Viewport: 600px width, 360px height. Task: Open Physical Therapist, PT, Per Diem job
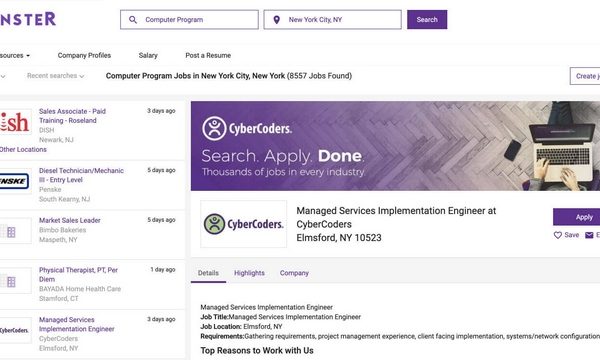tap(78, 275)
